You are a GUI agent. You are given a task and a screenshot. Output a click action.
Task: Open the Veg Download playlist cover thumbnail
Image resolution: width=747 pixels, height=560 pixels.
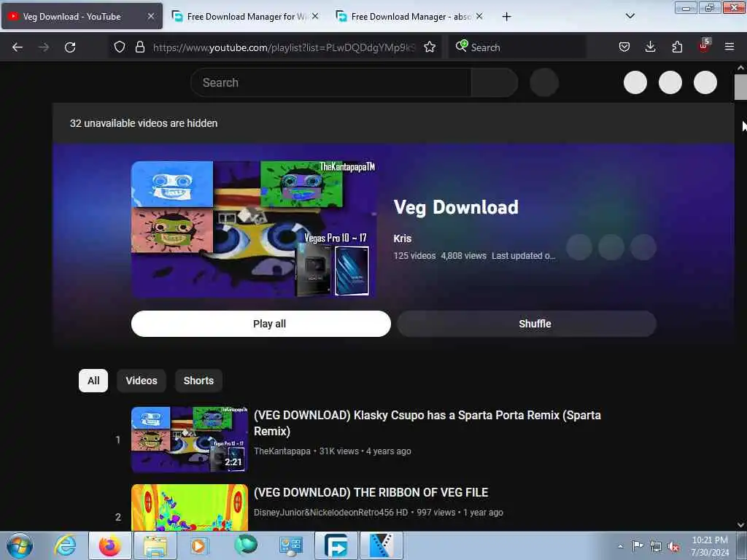254,229
